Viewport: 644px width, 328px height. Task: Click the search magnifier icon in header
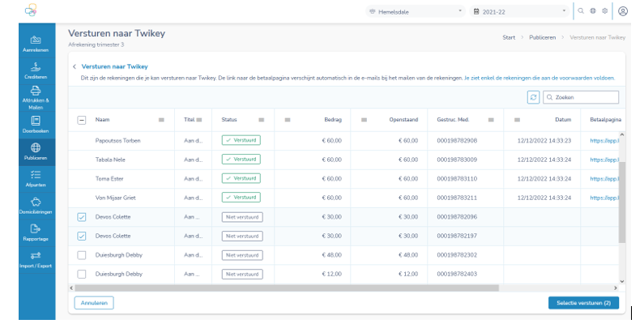click(x=581, y=11)
